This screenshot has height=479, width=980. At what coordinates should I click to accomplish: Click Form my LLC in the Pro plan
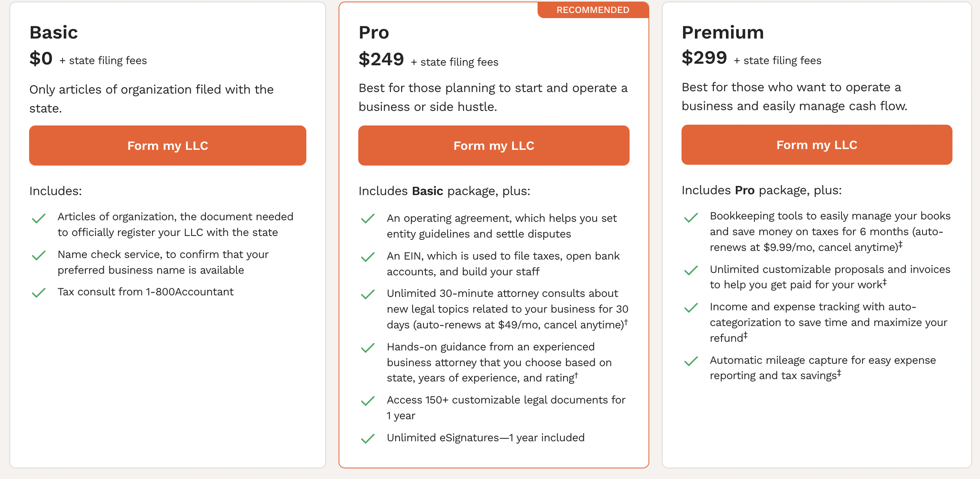pos(494,145)
